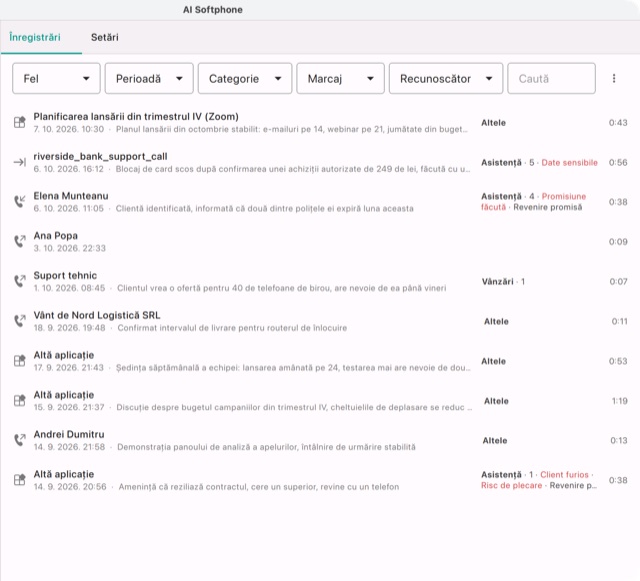Click the Asistență · 5 category label
Viewport: 640px width, 581px height.
pyautogui.click(x=507, y=163)
